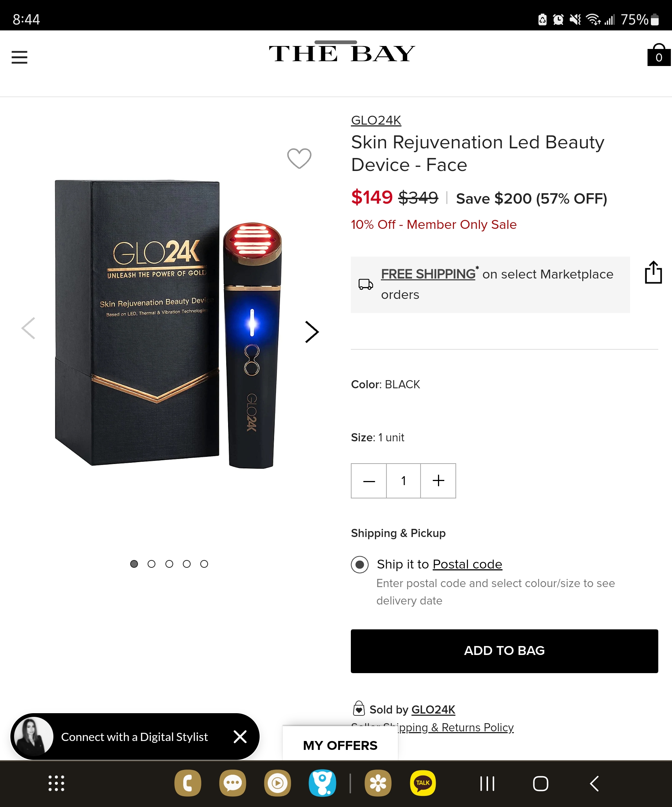This screenshot has width=672, height=807.
Task: Increase quantity with plus button
Action: coord(438,481)
